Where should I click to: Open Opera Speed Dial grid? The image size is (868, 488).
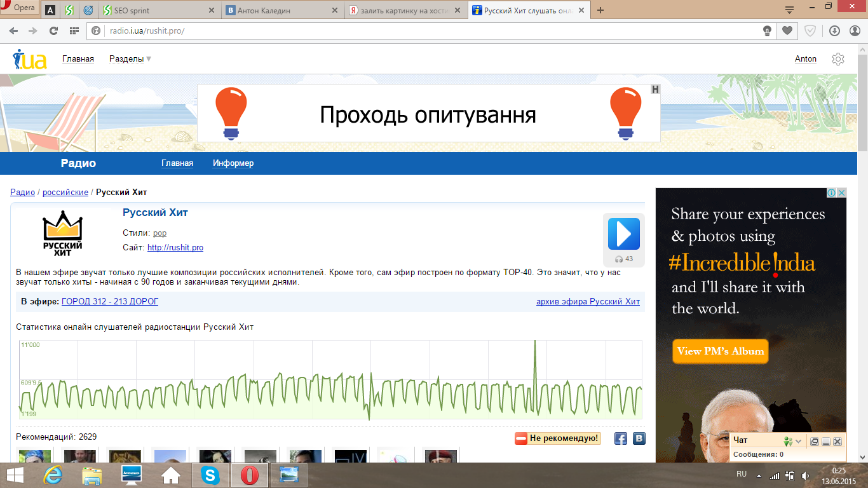click(74, 30)
